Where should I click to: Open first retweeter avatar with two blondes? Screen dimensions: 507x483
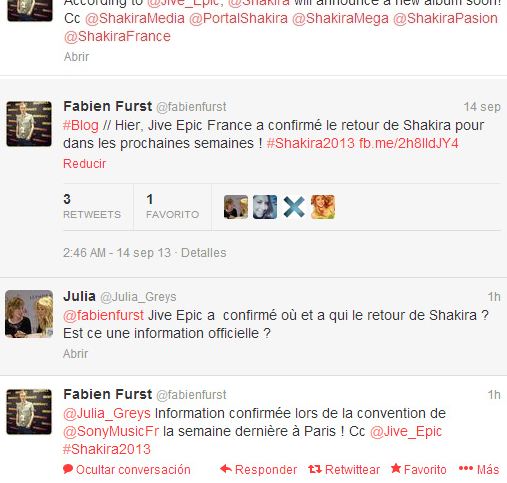236,207
